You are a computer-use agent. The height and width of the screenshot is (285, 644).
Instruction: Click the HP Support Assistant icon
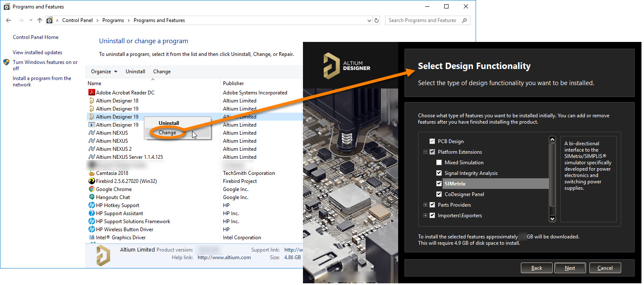[91, 213]
